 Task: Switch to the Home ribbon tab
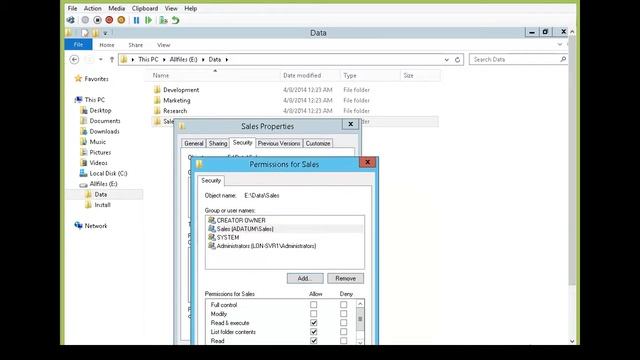point(107,45)
